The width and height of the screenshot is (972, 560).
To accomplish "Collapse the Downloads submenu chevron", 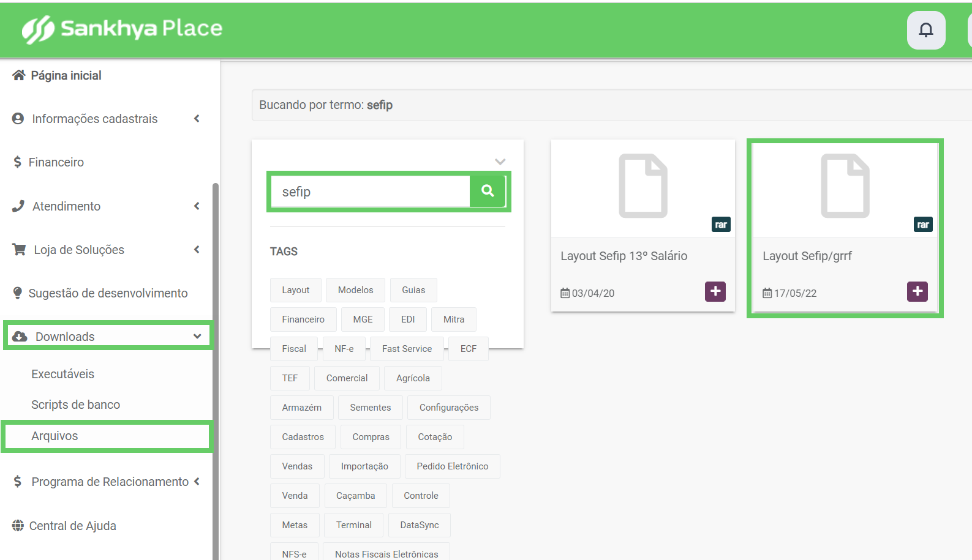I will click(197, 337).
